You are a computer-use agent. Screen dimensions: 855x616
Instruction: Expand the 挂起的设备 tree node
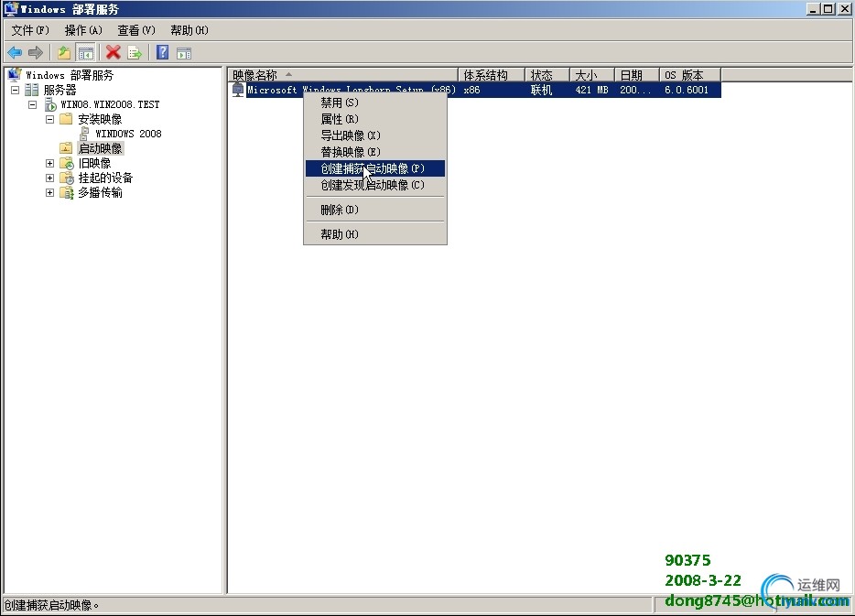(50, 178)
